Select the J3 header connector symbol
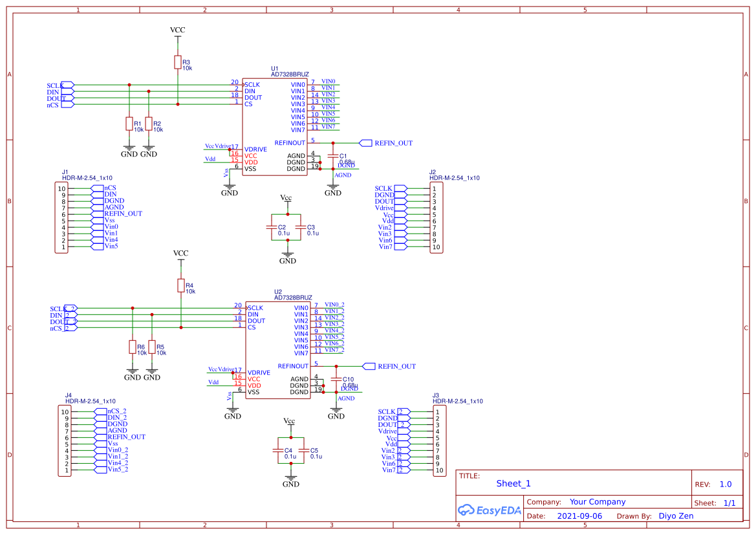 (x=438, y=440)
